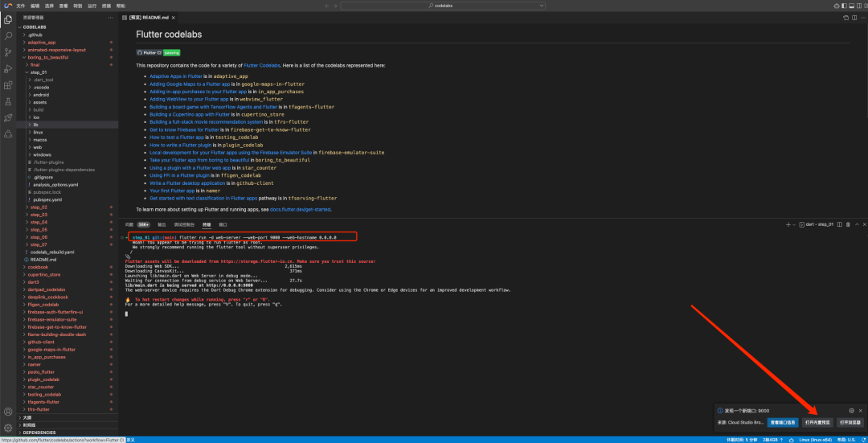Open the 编辑 (Edit) menu
The width and height of the screenshot is (868, 443).
[35, 6]
